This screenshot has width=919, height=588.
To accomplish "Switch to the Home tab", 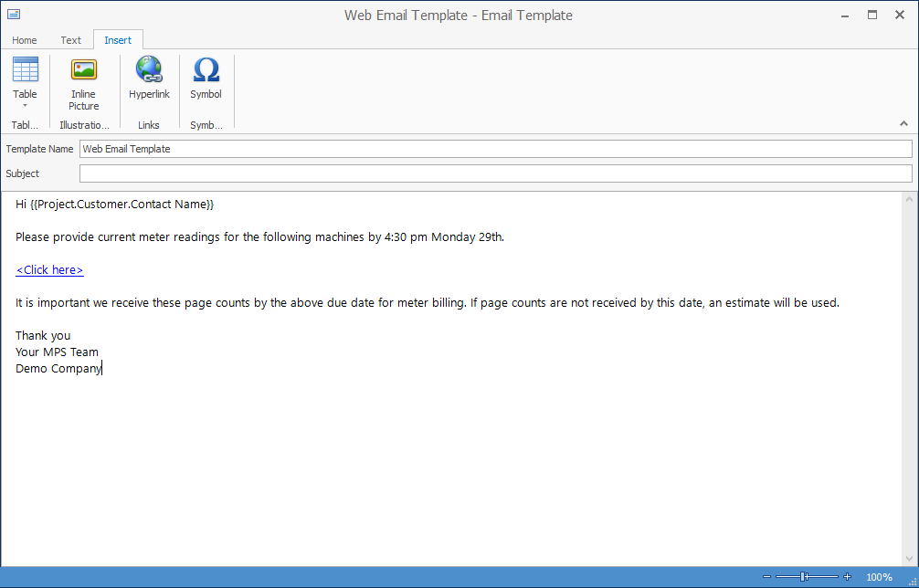I will 24,40.
